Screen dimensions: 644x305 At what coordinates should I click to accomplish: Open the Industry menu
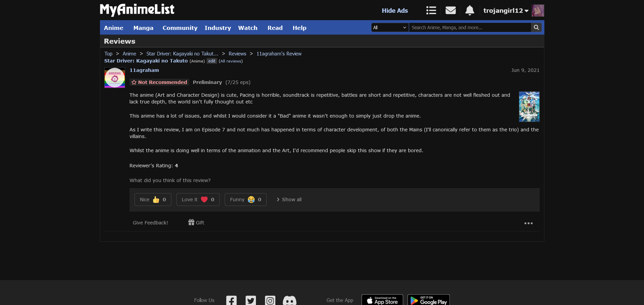[x=218, y=28]
